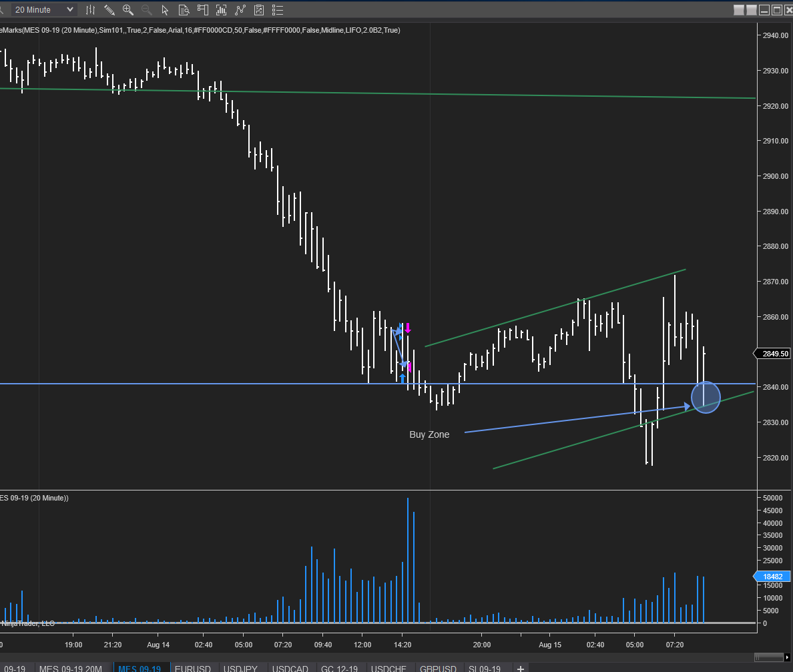
Task: Click the 2830.00 price axis label
Action: point(775,422)
